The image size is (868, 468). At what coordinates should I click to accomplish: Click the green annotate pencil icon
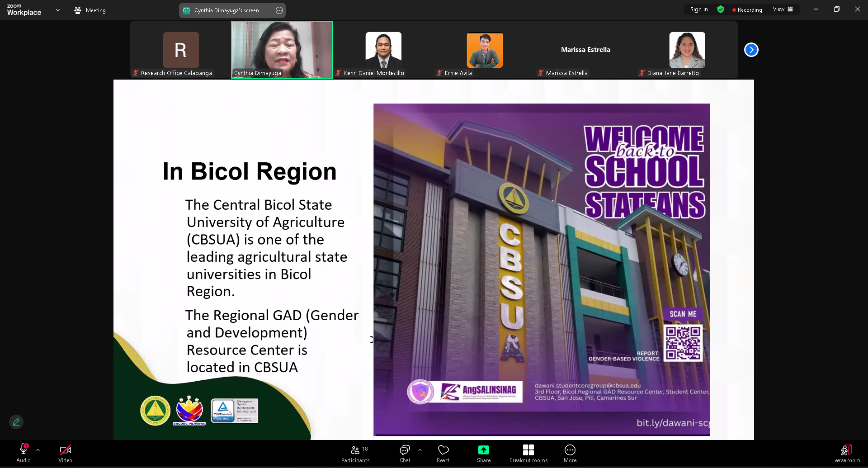coord(16,422)
